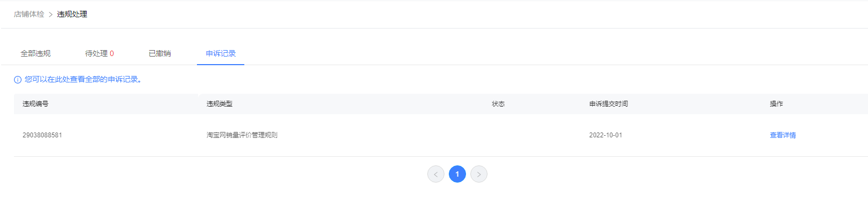Select page 1 in pagination
This screenshot has width=868, height=223.
click(x=457, y=174)
